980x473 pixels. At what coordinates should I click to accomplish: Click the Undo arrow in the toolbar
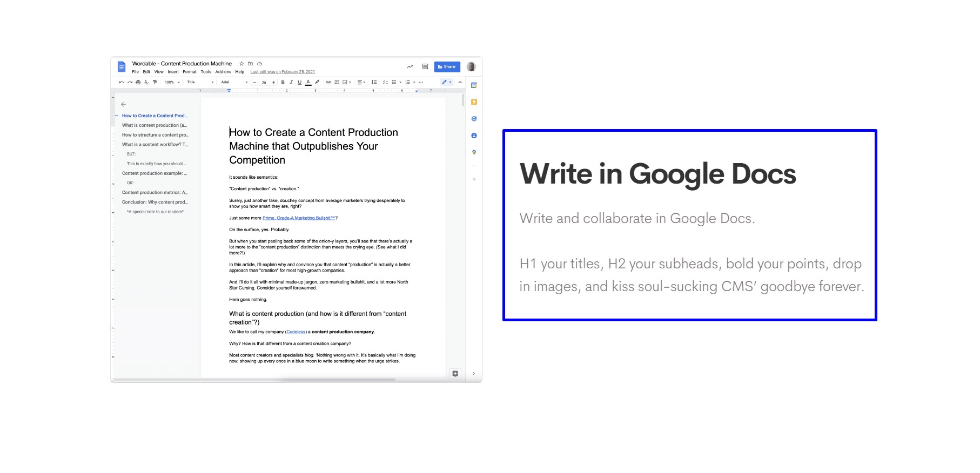(122, 82)
